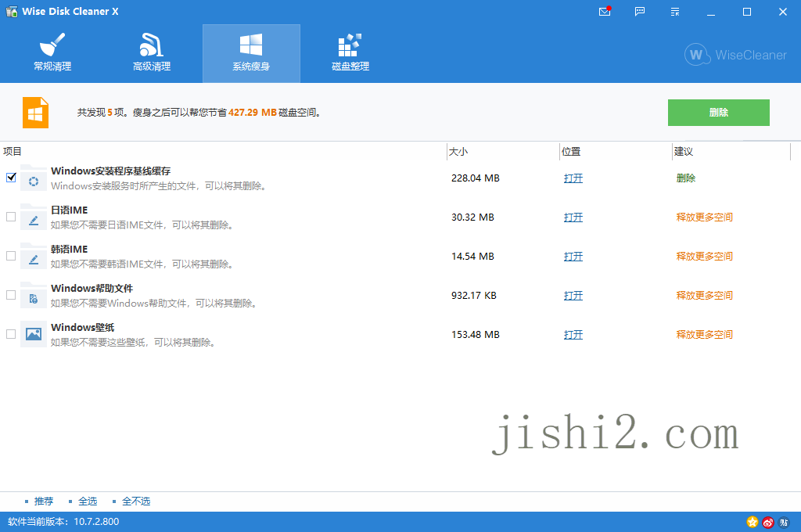Click 释放更多空间 for 日语IME
801x532 pixels.
click(705, 217)
